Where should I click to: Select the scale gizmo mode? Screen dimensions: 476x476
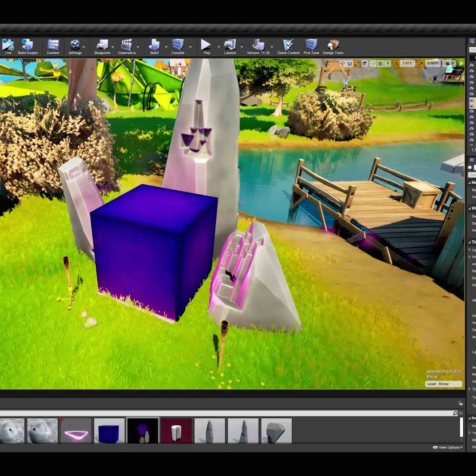click(356, 64)
